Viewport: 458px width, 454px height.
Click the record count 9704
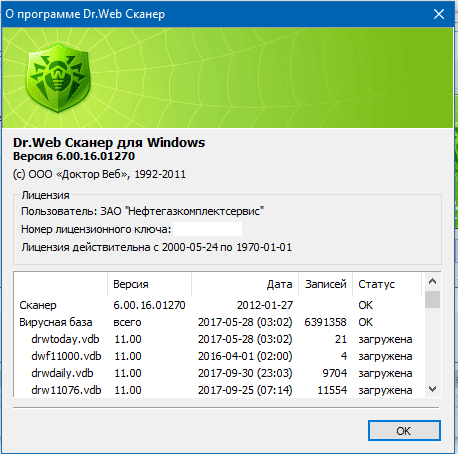pos(335,373)
